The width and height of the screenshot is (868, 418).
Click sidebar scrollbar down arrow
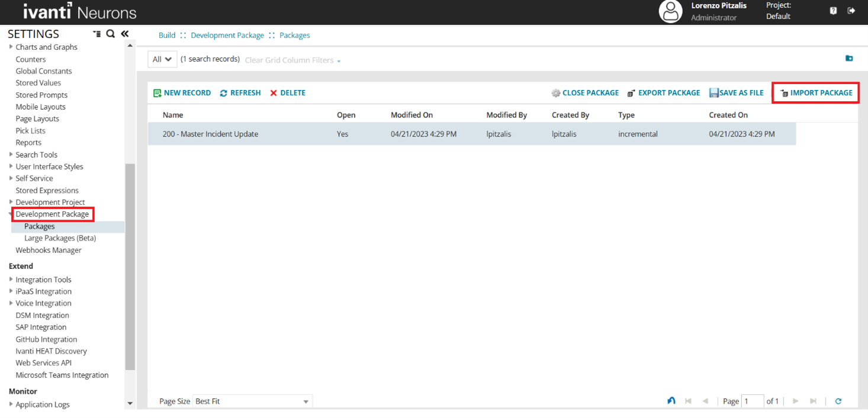pos(130,404)
